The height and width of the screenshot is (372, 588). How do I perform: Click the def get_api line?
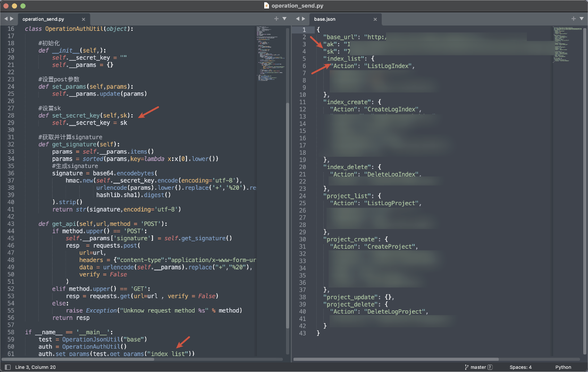pos(103,224)
